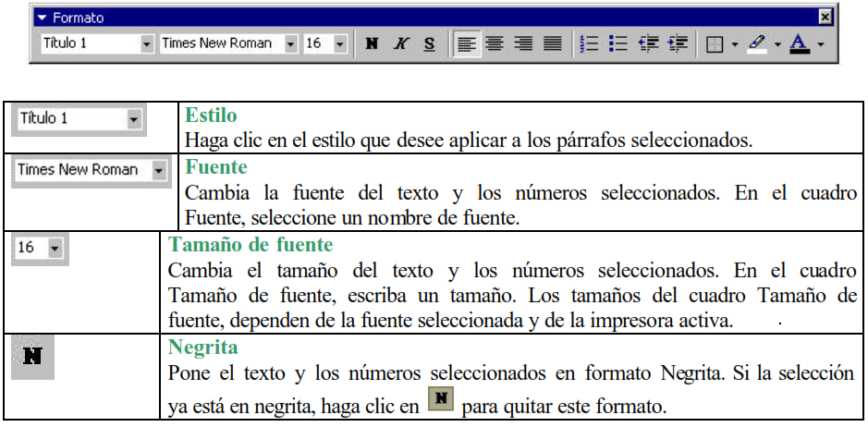Expand the Times New Roman font list in toolbar
This screenshot has width=868, height=427.
pos(291,44)
